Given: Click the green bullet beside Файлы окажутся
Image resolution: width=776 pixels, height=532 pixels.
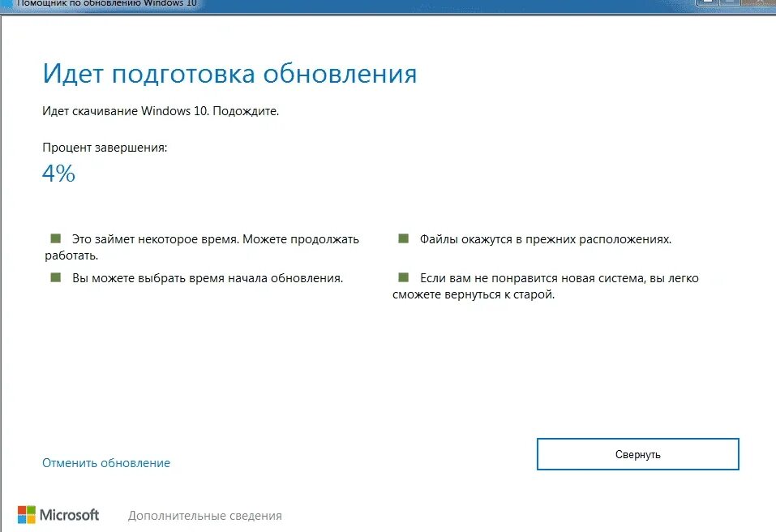Looking at the screenshot, I should pyautogui.click(x=403, y=238).
